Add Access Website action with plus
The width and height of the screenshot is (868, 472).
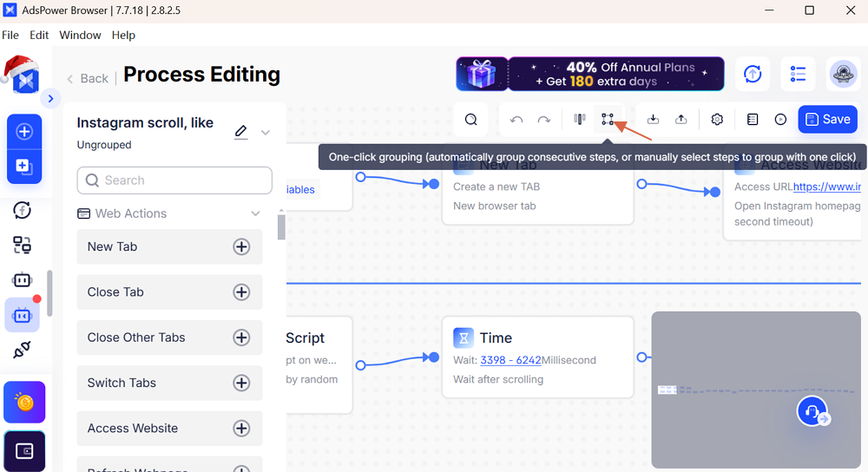pos(241,429)
